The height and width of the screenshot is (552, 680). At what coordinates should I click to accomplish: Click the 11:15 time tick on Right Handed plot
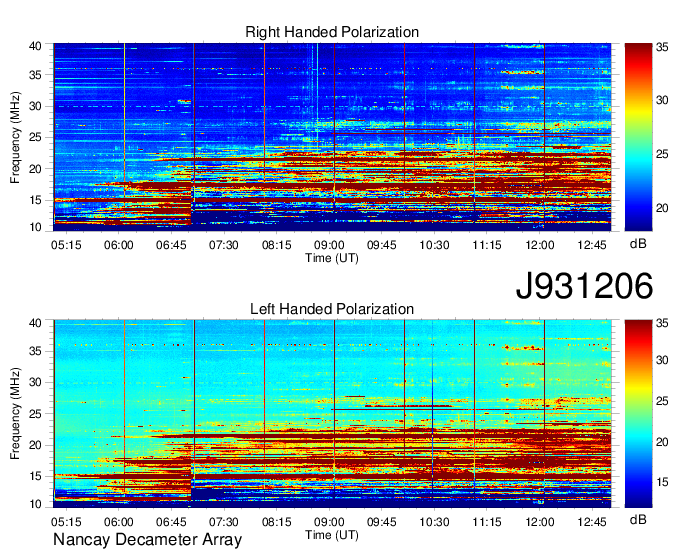[x=487, y=245]
